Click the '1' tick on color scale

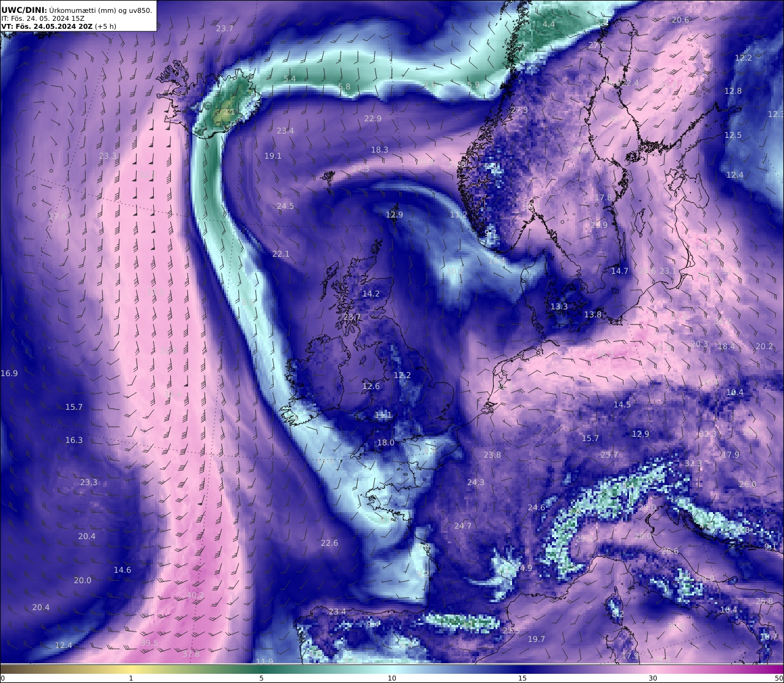click(130, 678)
